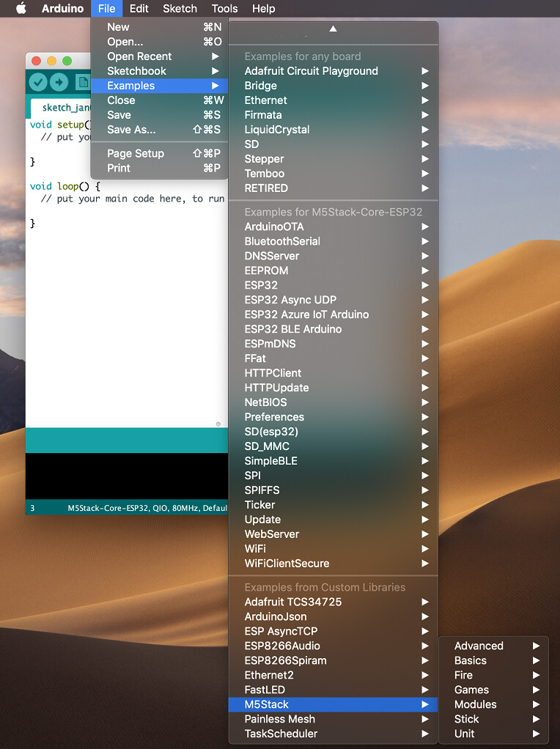
Task: Open ESP32 Azure IoT Arduino examples
Action: 334,315
